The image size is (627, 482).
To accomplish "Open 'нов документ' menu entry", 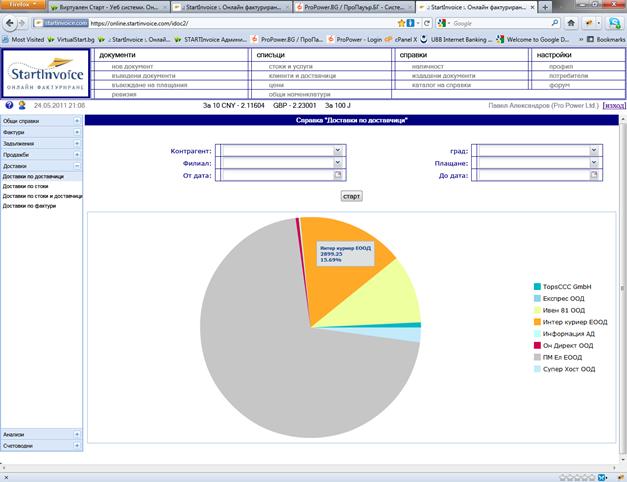I will (x=132, y=66).
